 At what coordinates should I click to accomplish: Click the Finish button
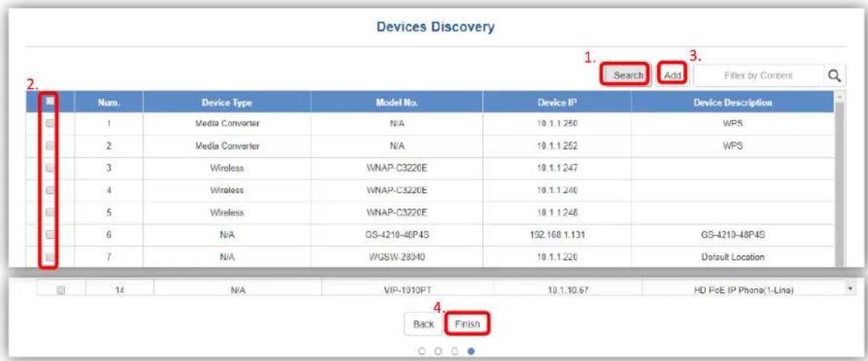coord(468,324)
